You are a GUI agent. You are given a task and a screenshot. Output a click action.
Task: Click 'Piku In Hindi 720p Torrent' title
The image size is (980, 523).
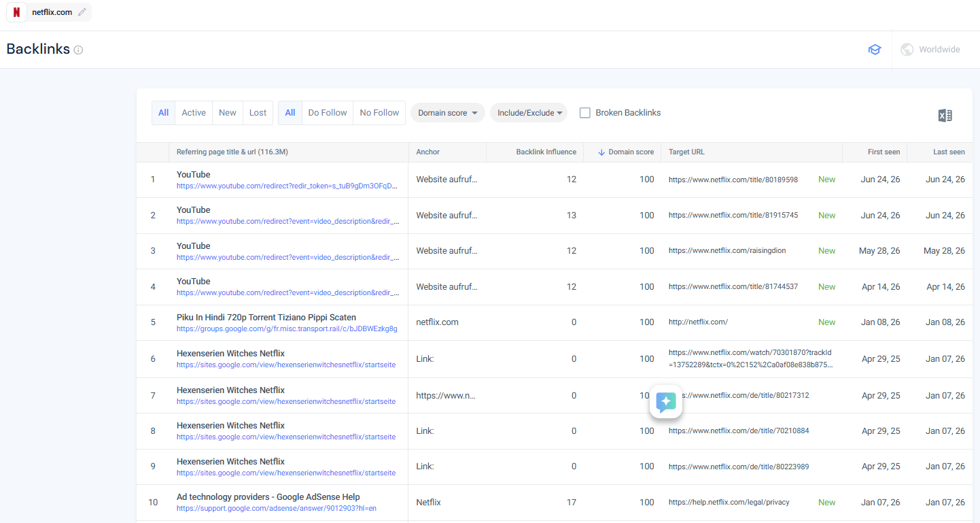266,318
